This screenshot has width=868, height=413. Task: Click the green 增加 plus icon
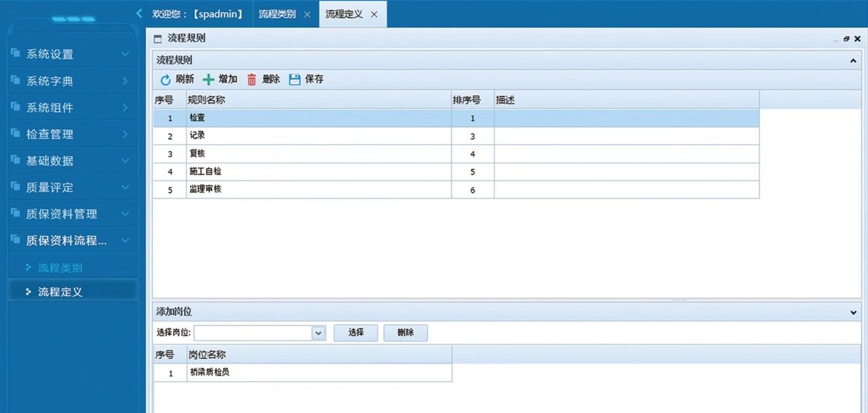coord(209,80)
